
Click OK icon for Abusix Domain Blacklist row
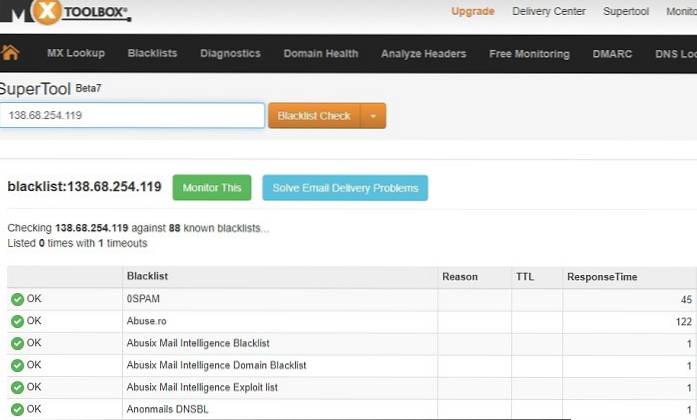point(17,365)
